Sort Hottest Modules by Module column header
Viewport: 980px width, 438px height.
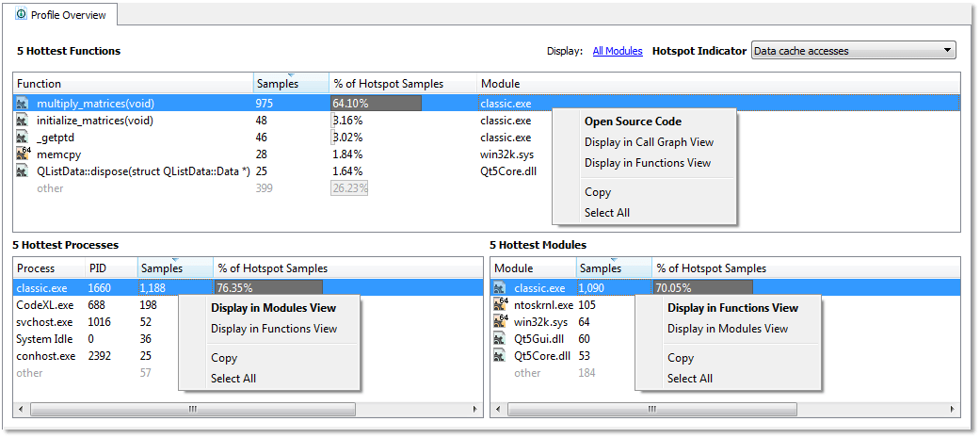[534, 268]
